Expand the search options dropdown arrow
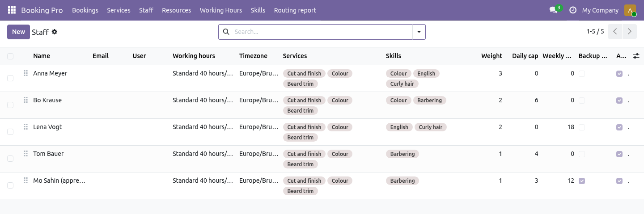644x214 pixels. [x=419, y=32]
